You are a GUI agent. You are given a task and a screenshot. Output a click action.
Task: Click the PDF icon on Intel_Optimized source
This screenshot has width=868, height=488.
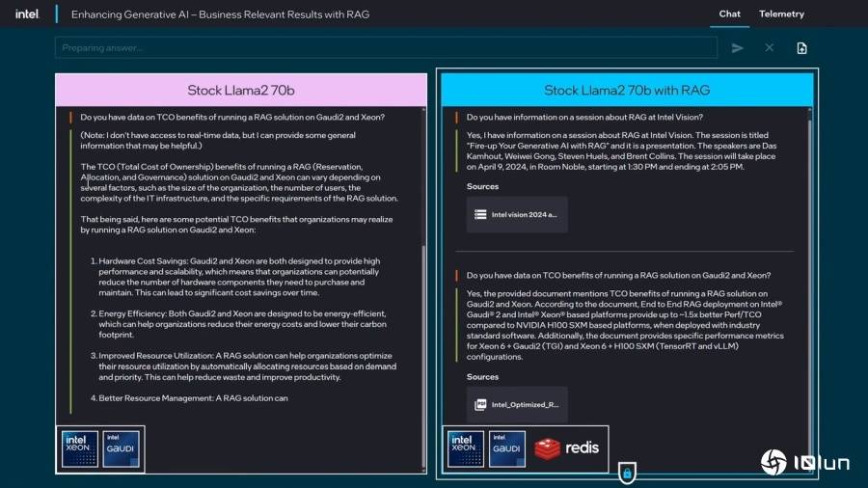click(x=480, y=405)
